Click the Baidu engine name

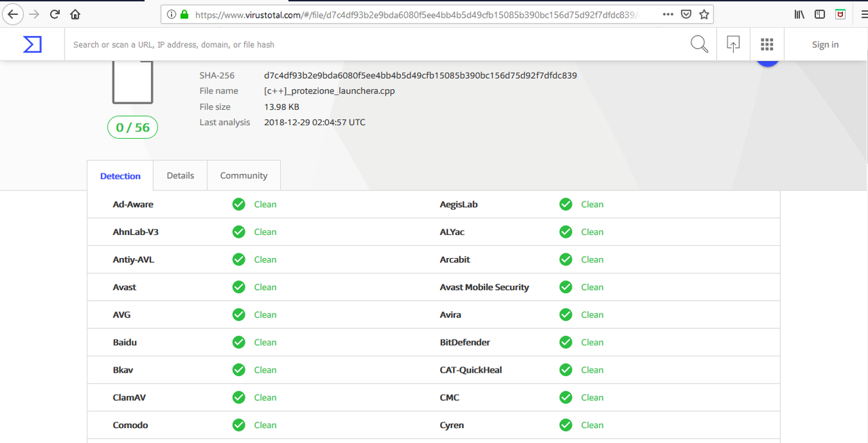click(x=125, y=342)
